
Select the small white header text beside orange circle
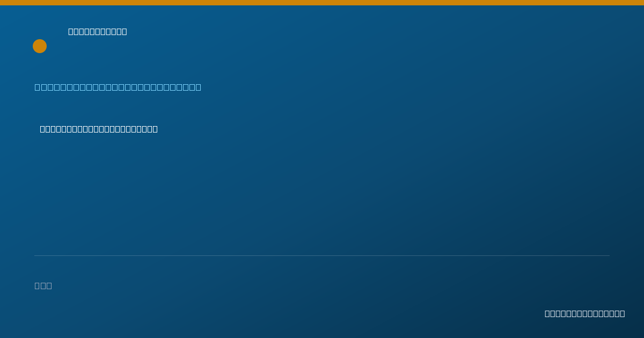tap(98, 32)
